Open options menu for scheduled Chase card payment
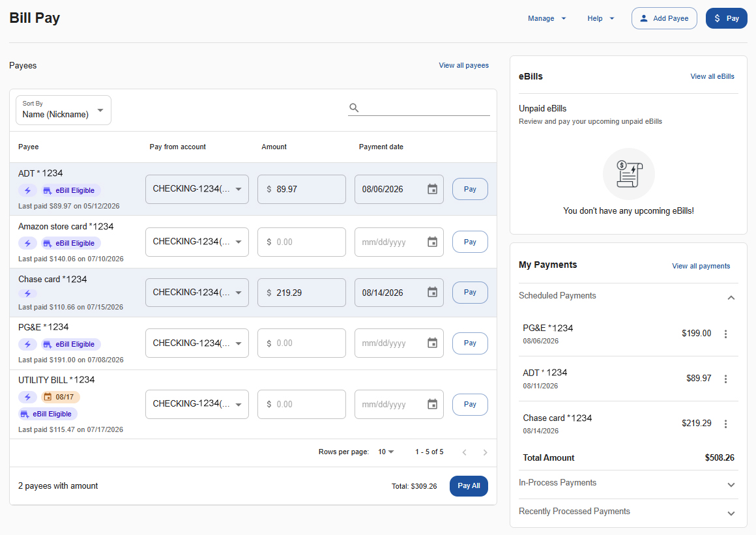756x535 pixels. (x=725, y=424)
